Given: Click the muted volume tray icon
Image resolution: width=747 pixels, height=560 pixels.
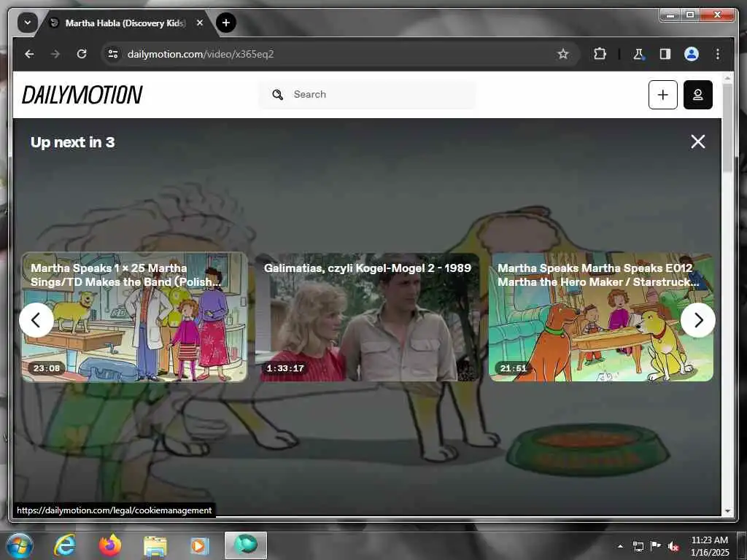Looking at the screenshot, I should click(x=673, y=546).
